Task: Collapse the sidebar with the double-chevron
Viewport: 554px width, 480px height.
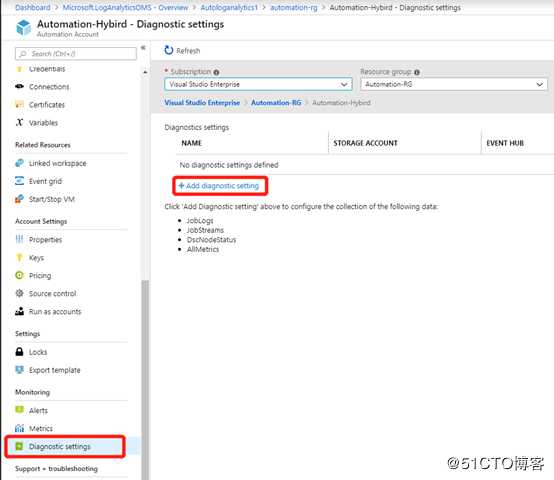Action: [143, 48]
